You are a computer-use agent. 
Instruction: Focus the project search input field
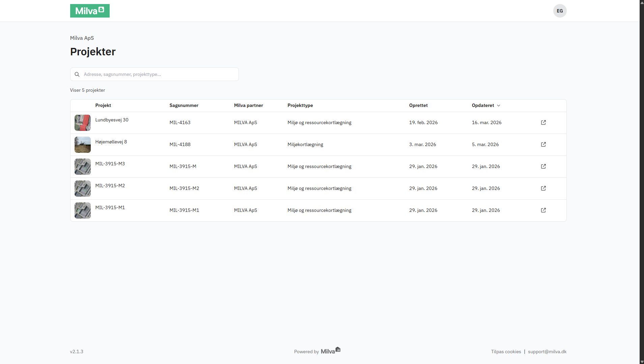coord(159,74)
